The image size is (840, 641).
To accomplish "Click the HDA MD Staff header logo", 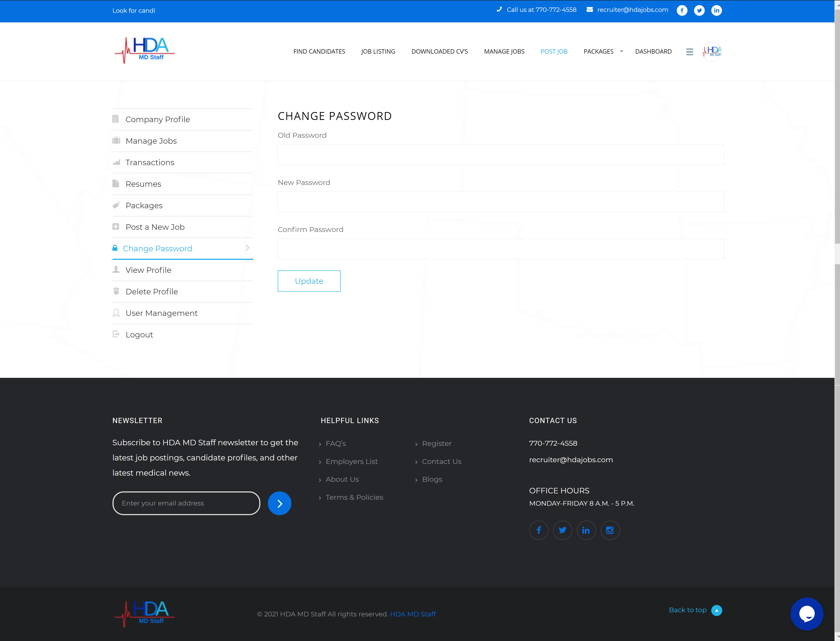I will pyautogui.click(x=145, y=50).
